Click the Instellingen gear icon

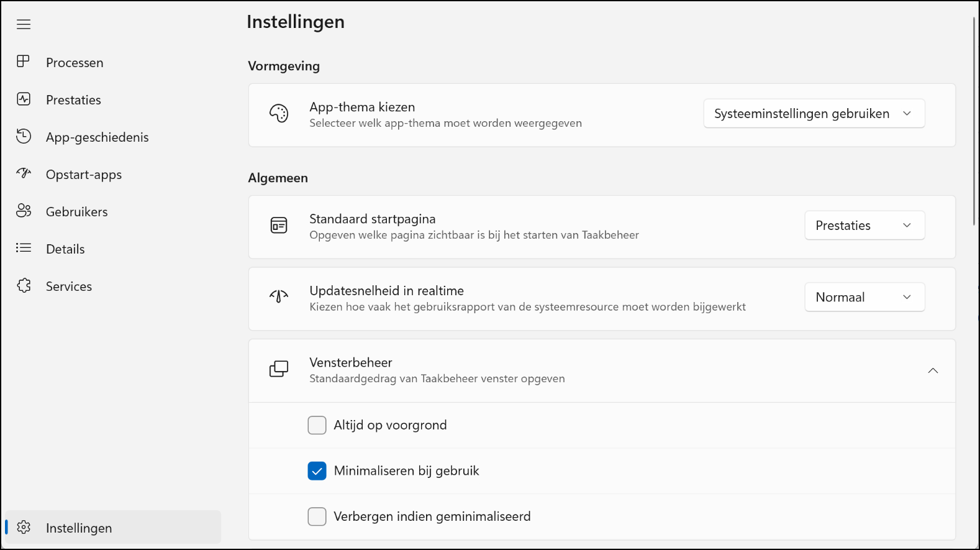24,527
